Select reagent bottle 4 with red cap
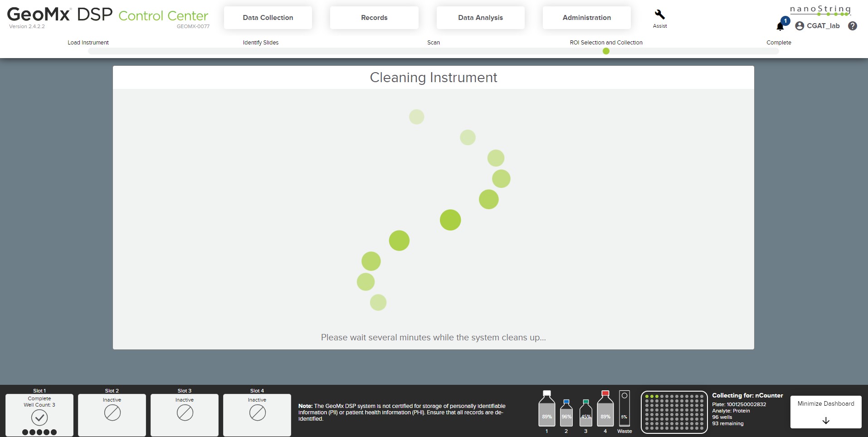 point(605,408)
